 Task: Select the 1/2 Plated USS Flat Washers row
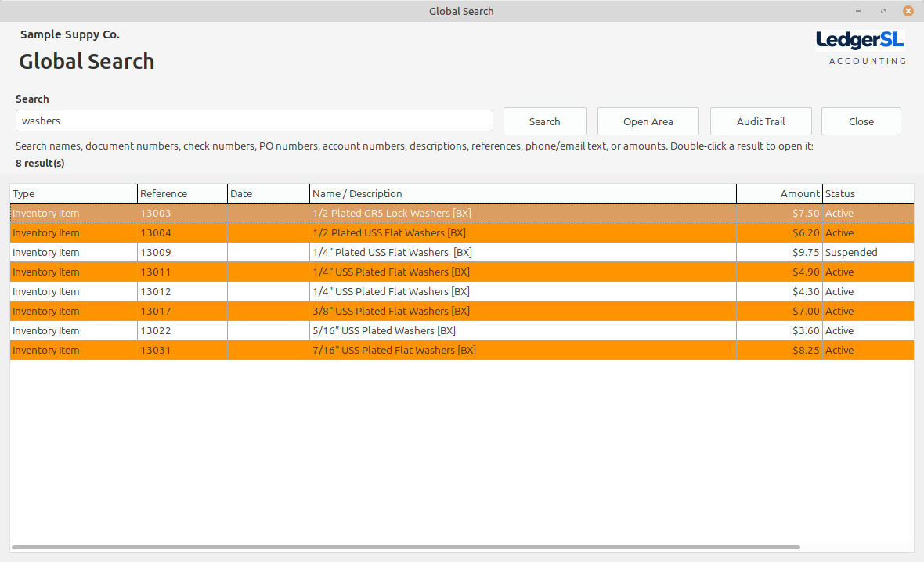click(x=462, y=232)
